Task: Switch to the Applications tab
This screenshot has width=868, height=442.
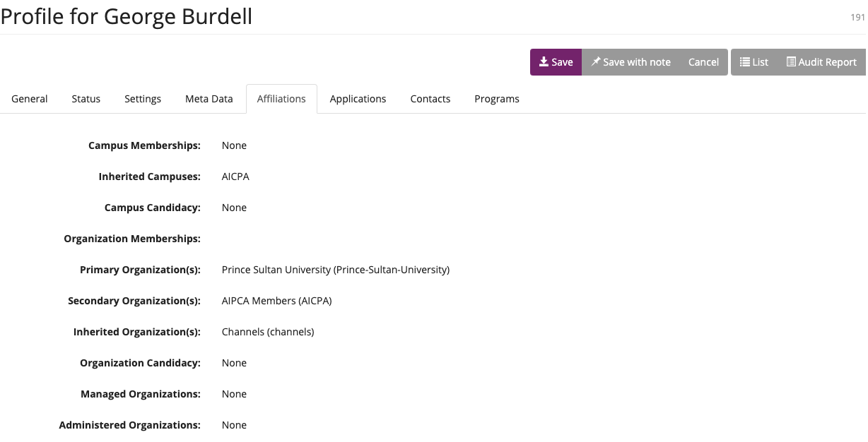Action: (358, 99)
